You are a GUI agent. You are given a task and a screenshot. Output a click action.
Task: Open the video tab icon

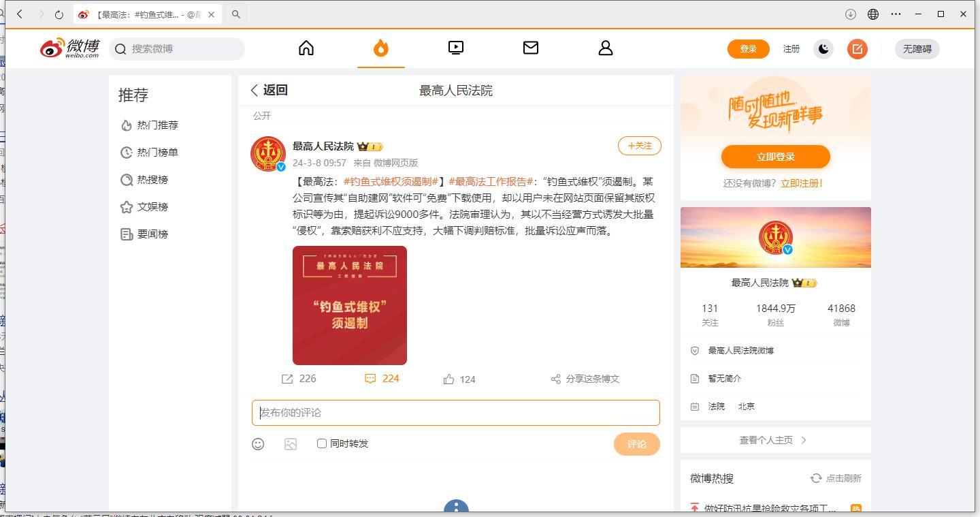(x=456, y=48)
